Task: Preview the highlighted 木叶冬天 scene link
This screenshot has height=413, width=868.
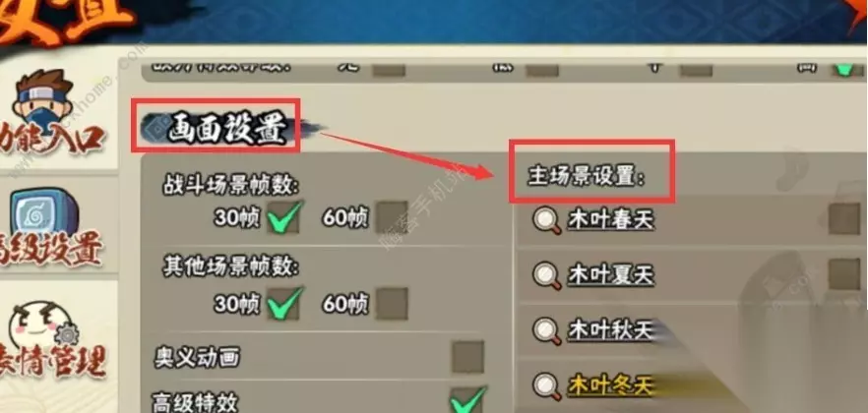Action: coord(610,385)
